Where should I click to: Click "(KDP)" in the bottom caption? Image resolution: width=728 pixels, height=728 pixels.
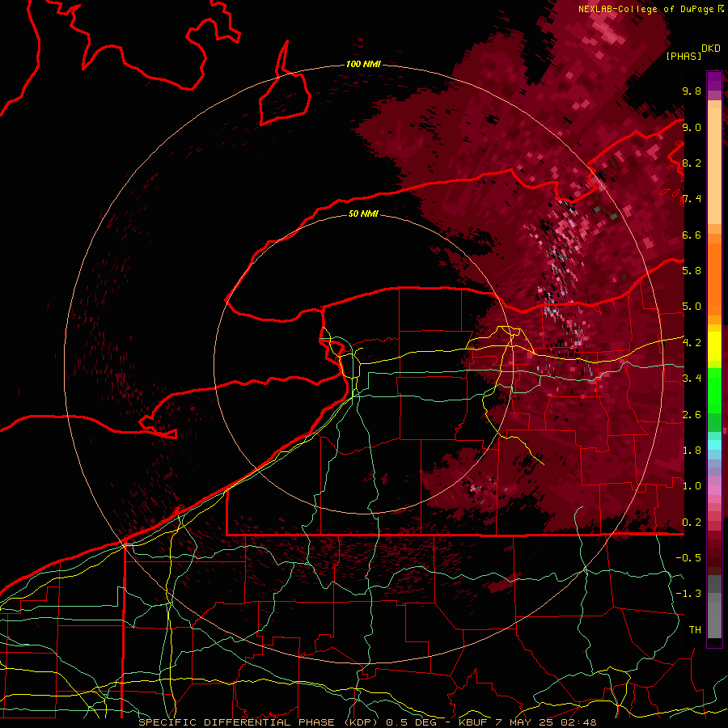coord(363,722)
